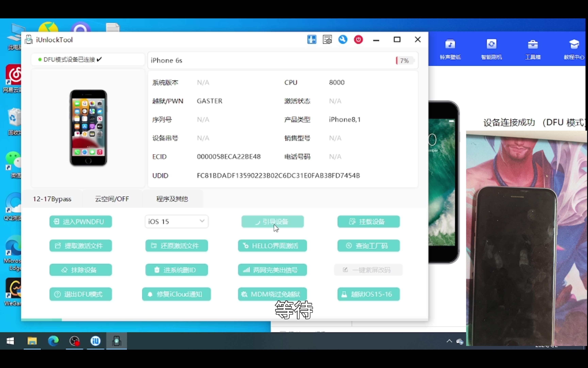The width and height of the screenshot is (588, 368).
Task: Click the 进系统删ID button
Action: 177,270
